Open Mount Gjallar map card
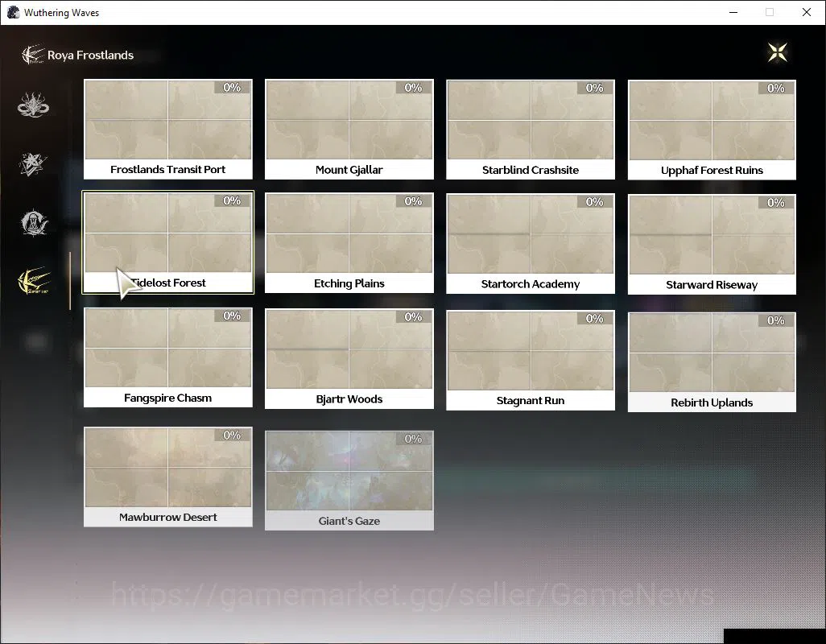This screenshot has height=644, width=826. pos(349,129)
